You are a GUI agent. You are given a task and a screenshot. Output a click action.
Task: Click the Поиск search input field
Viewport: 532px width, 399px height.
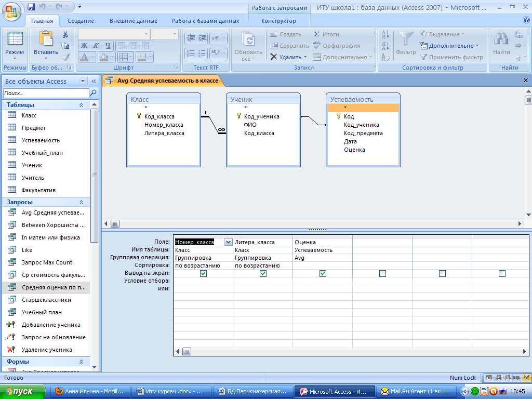click(46, 93)
